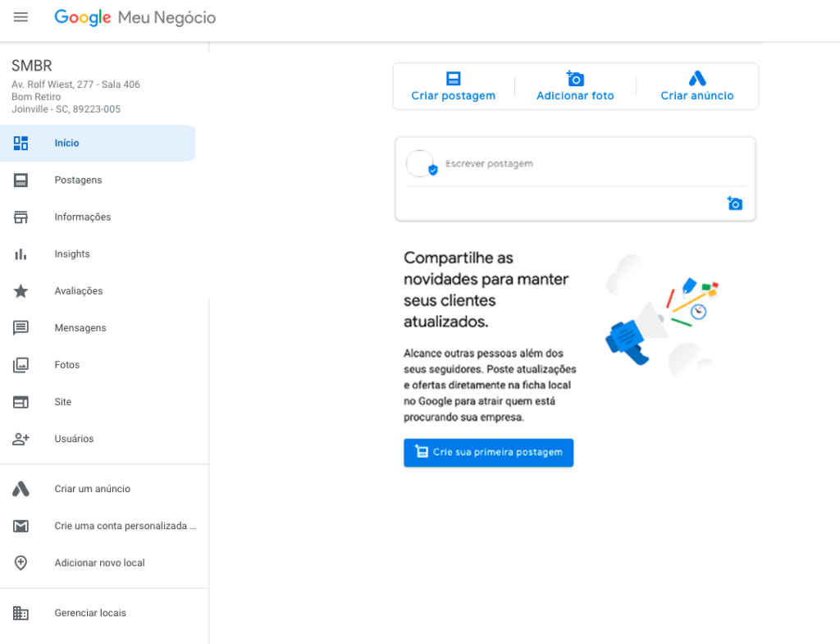The image size is (840, 644).
Task: Open Crie uma conta personalizada option
Action: (x=98, y=526)
